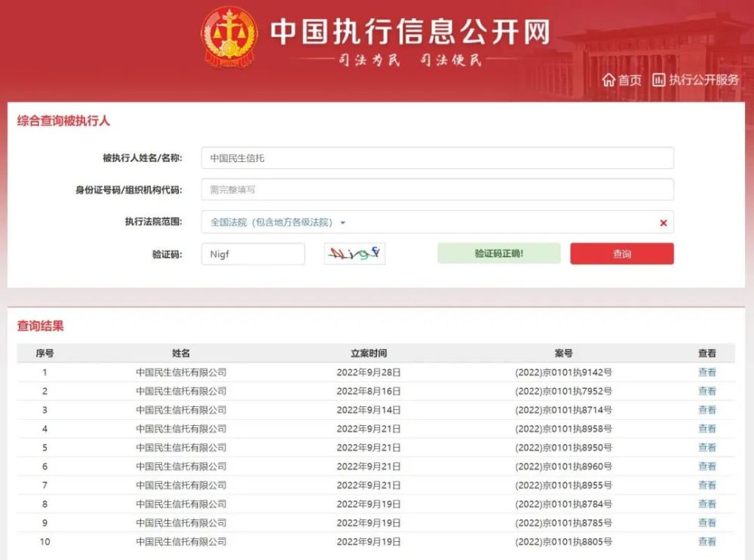View details for case 京0101执9142号
754x560 pixels.
click(x=707, y=372)
